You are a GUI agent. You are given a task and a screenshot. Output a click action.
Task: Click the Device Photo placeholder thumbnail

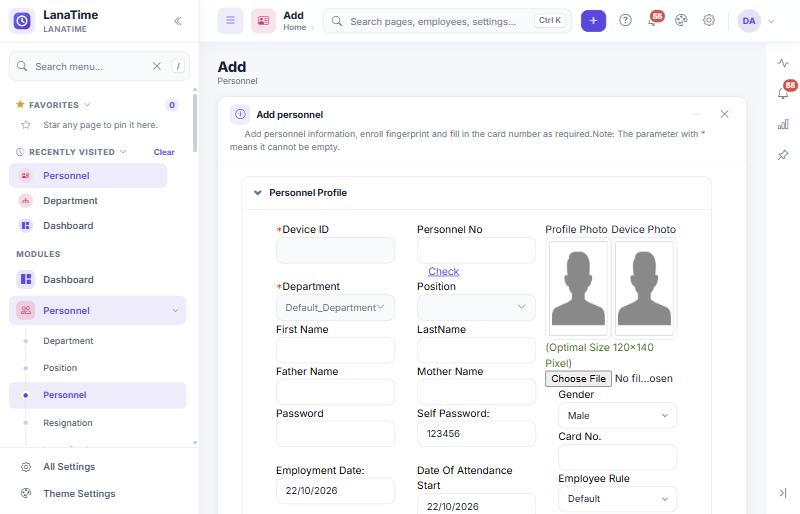pos(644,288)
